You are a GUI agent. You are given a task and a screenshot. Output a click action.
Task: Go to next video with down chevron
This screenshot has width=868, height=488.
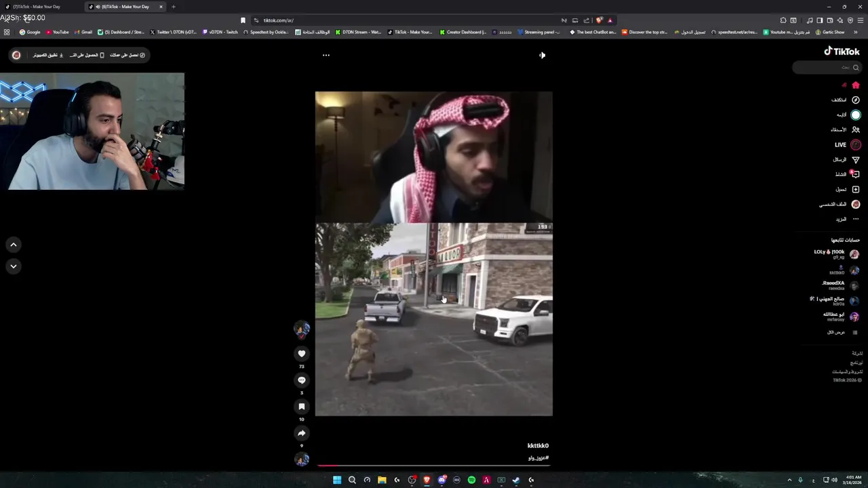point(14,266)
